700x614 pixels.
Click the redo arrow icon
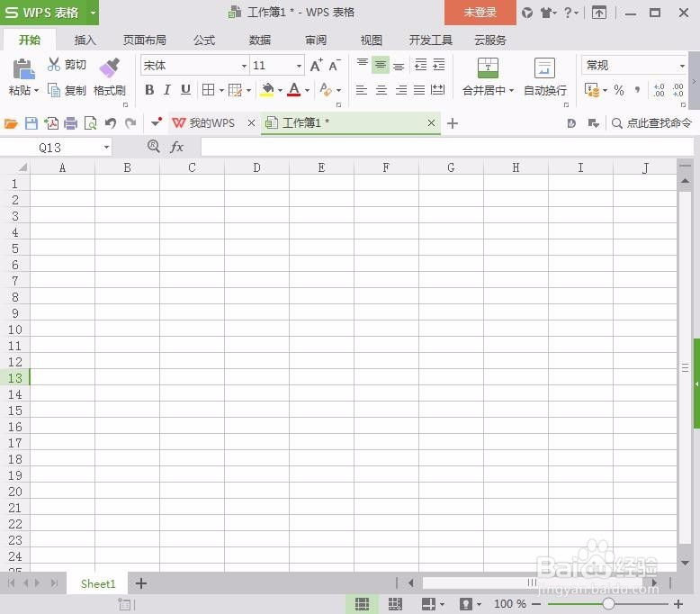(130, 123)
